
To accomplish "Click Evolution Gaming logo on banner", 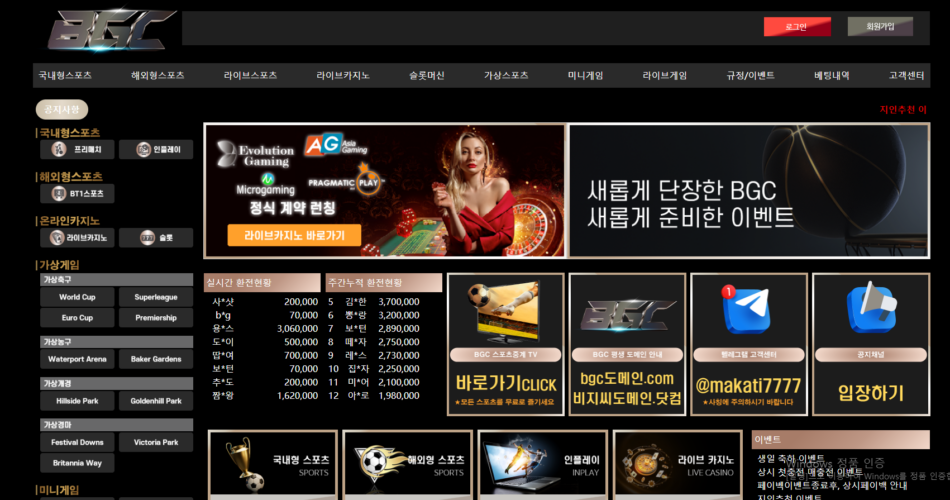I will pyautogui.click(x=256, y=154).
